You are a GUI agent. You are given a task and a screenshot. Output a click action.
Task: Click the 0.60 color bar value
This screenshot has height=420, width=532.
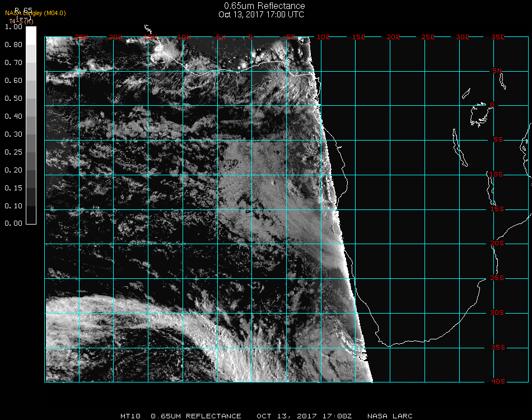point(13,81)
